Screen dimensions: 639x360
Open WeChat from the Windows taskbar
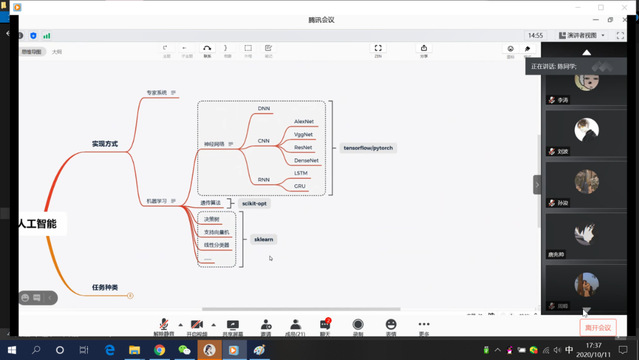[x=184, y=350]
